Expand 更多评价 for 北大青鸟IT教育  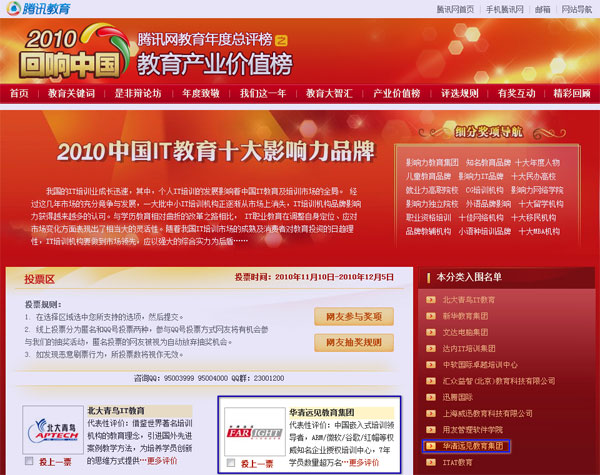pyautogui.click(x=162, y=460)
